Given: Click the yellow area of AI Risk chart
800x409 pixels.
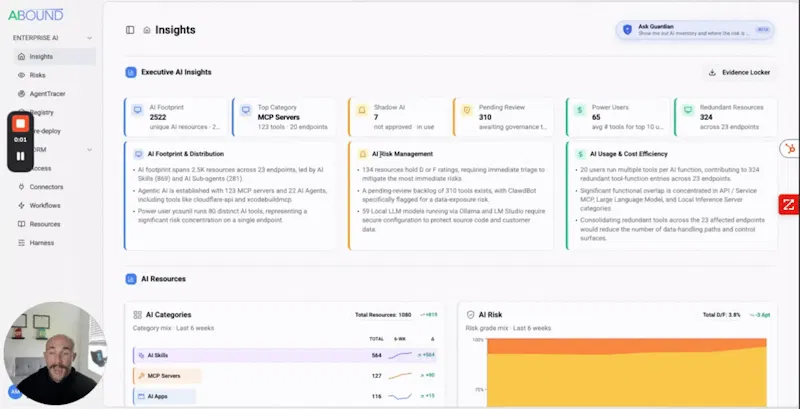Looking at the screenshot, I should (x=627, y=380).
